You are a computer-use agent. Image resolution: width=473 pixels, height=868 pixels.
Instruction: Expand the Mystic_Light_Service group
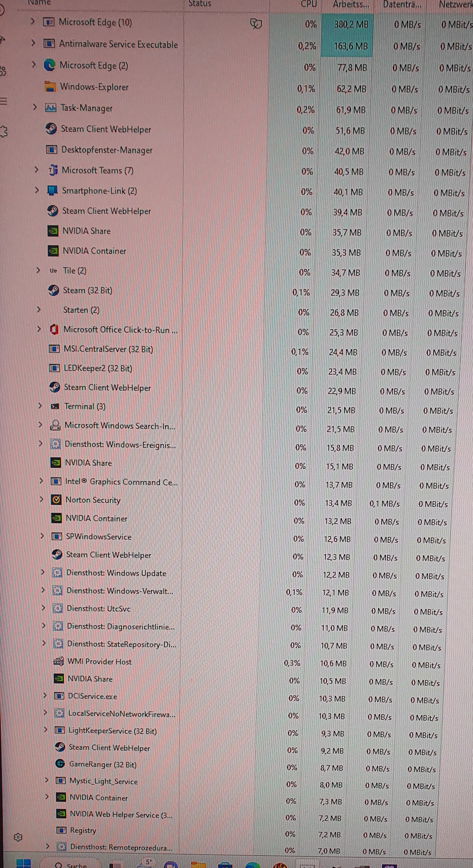[x=47, y=780]
